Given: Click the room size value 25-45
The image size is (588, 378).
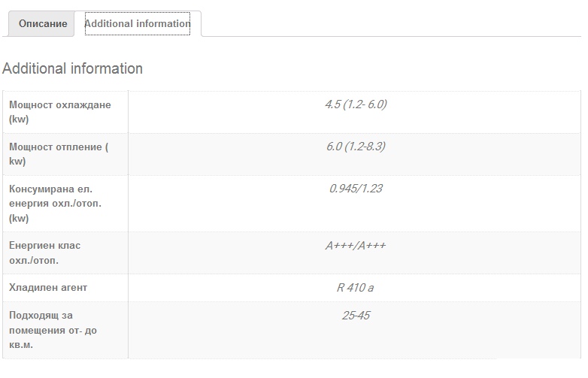Looking at the screenshot, I should [x=356, y=316].
